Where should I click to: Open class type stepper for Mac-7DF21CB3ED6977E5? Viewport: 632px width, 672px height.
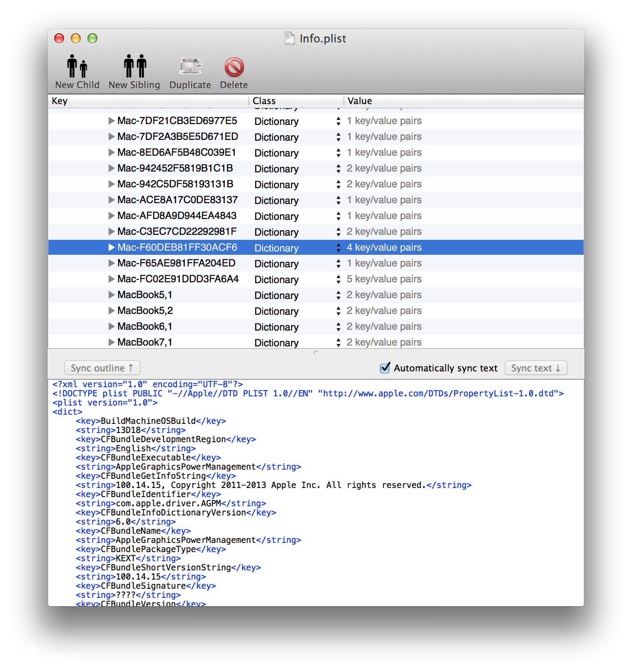tap(338, 121)
